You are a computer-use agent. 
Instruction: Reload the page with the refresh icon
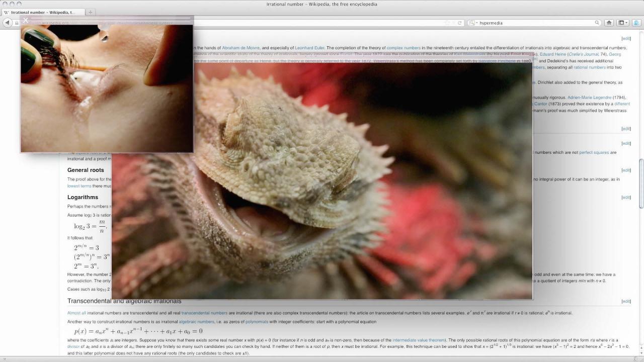tap(460, 23)
